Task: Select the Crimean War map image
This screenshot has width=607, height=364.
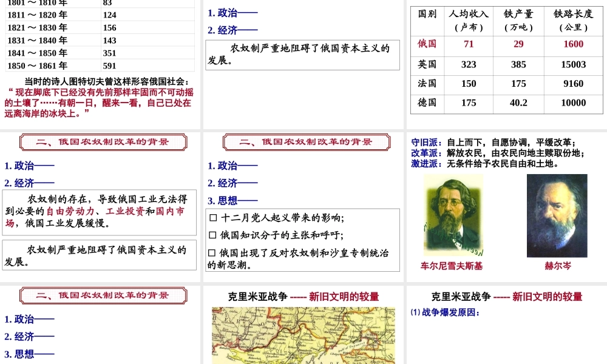Action: point(303,335)
